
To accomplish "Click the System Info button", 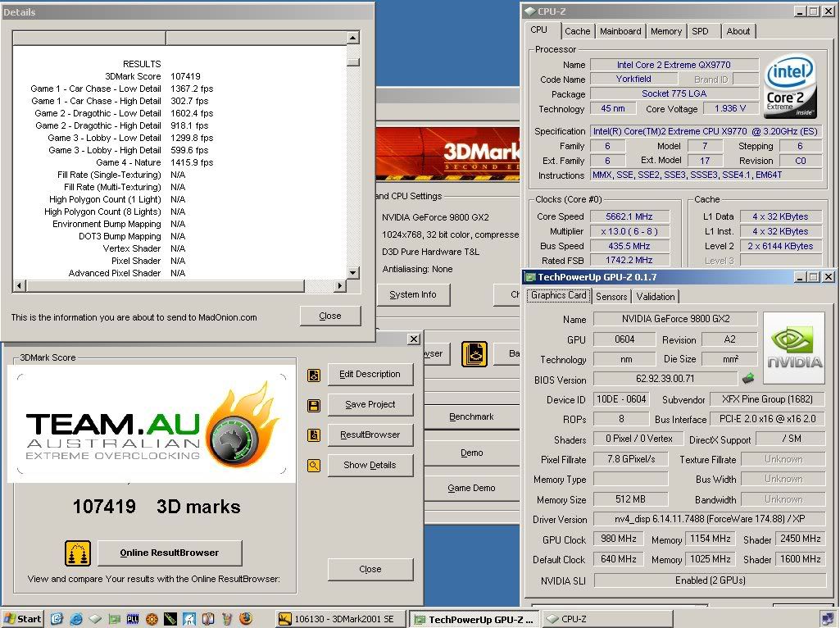I will pyautogui.click(x=412, y=294).
